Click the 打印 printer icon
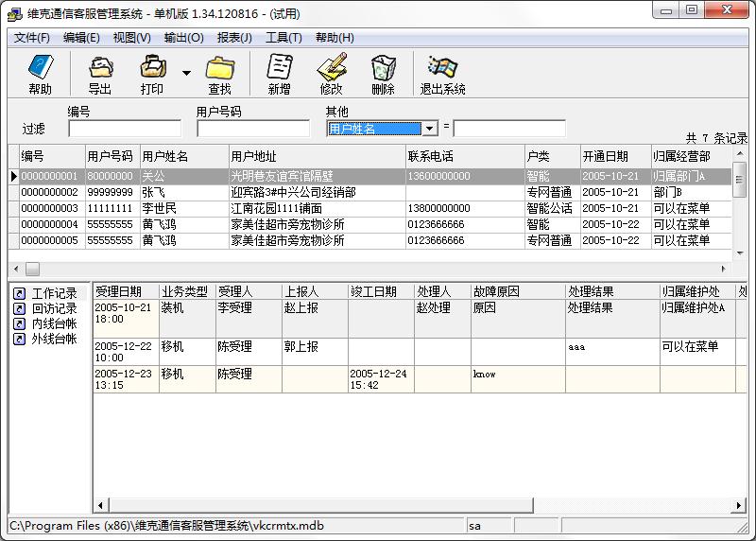This screenshot has height=541, width=756. pos(152,67)
